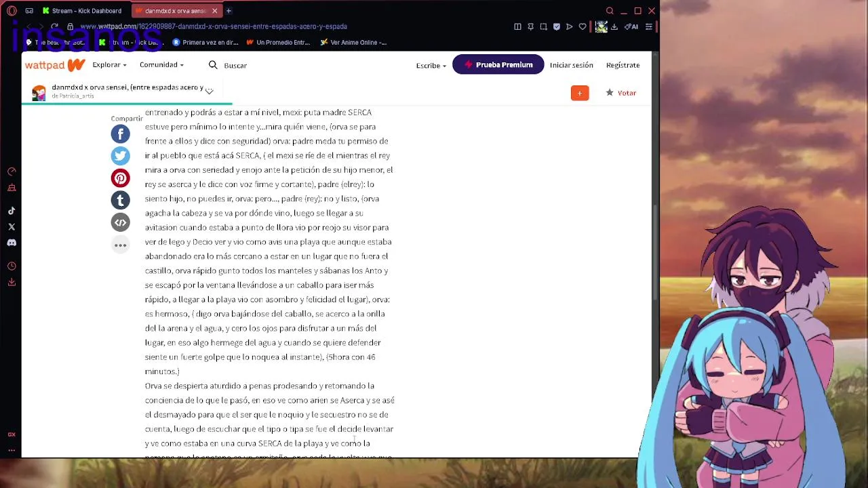This screenshot has height=488, width=868.
Task: Open a new browser tab with plus
Action: (229, 11)
